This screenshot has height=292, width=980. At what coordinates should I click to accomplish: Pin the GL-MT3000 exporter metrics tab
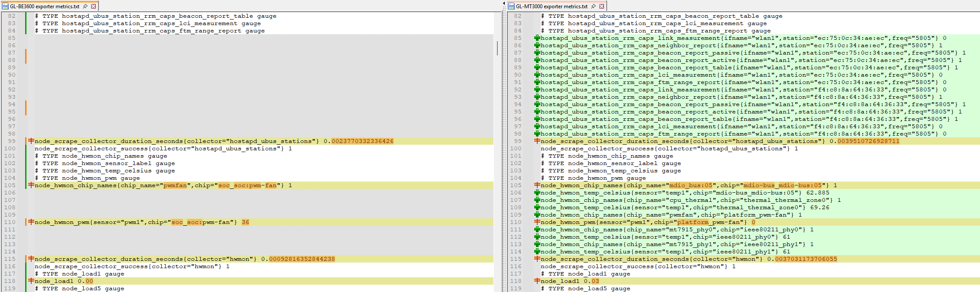[593, 6]
